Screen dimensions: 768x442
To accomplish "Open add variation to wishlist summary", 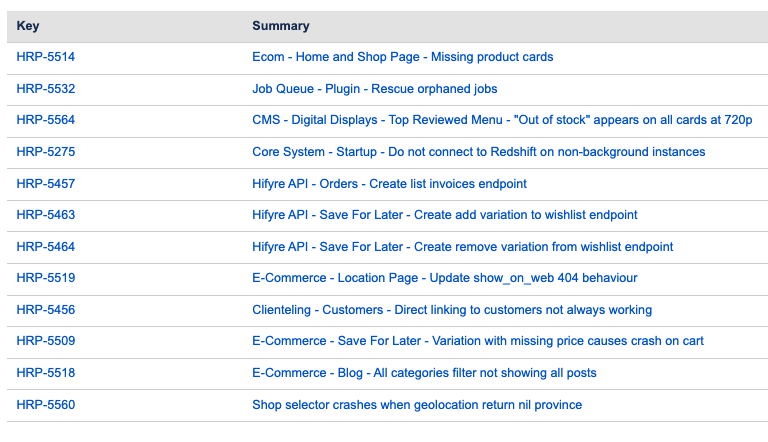I will click(x=444, y=215).
